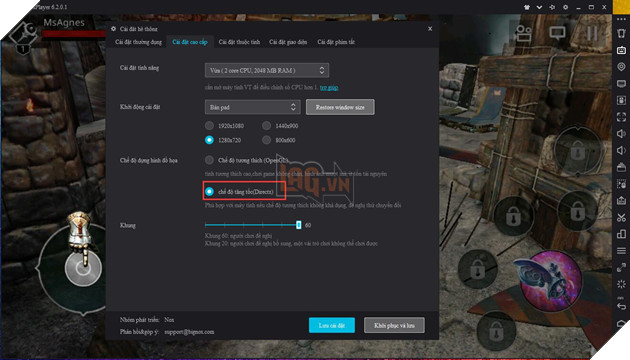The width and height of the screenshot is (630, 360).
Task: Toggle the pin-on-top icon in title bar
Action: [x=552, y=7]
